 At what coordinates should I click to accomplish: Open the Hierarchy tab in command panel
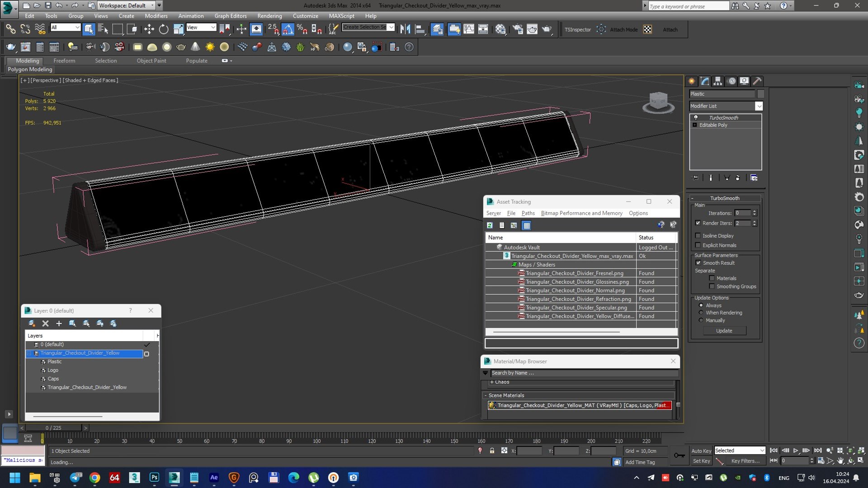[x=718, y=81]
